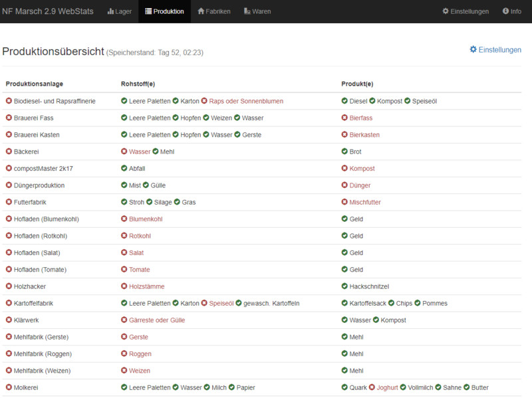Click the red X icon before Brauerei Fass
This screenshot has height=398, width=532.
(x=9, y=118)
